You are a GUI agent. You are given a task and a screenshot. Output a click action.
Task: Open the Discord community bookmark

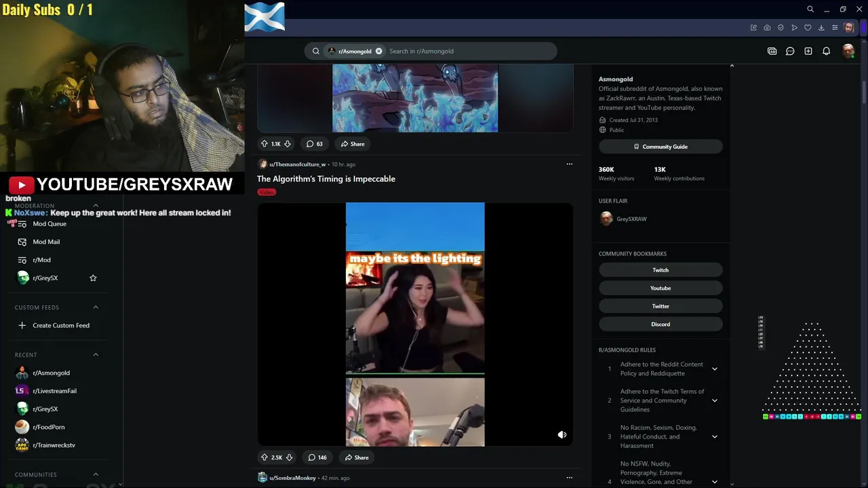point(660,324)
